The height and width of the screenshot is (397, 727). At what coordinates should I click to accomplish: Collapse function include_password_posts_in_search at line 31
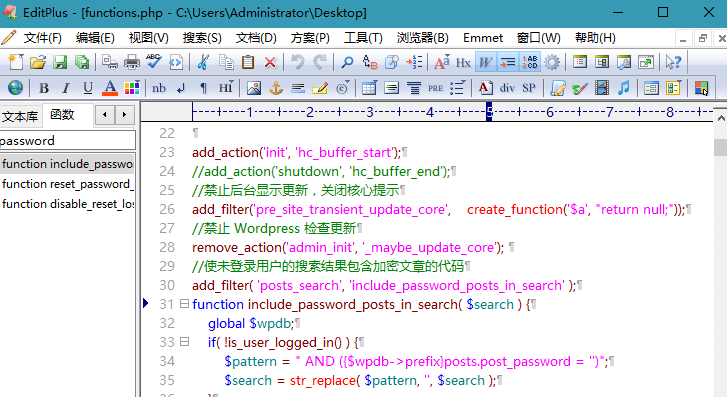[x=185, y=304]
